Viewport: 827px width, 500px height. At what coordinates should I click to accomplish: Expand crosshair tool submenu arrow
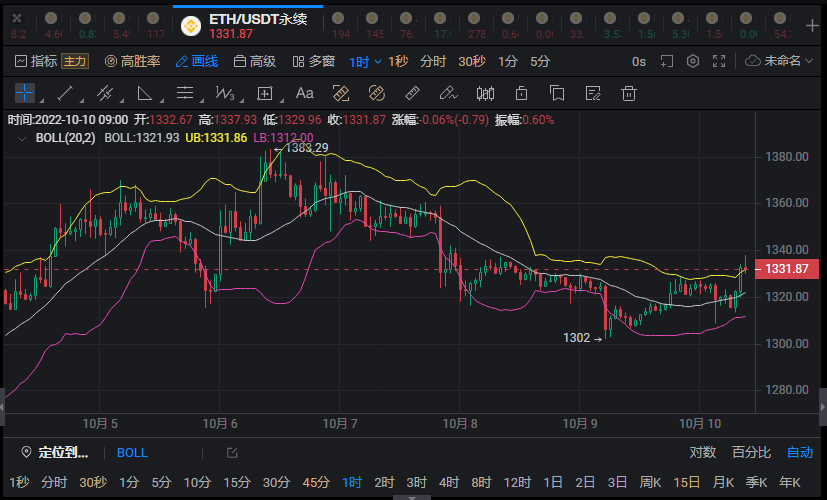[x=42, y=100]
